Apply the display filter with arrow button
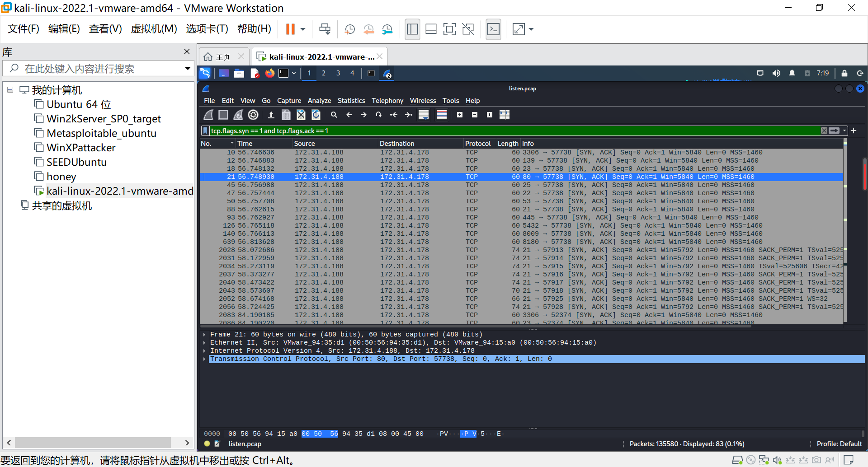This screenshot has width=868, height=467. 834,131
